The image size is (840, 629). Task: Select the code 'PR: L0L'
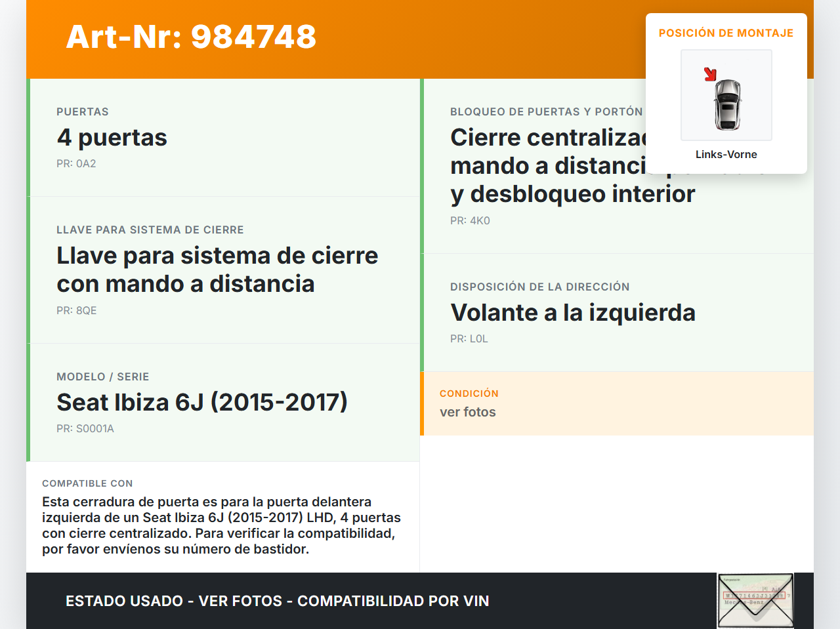469,338
